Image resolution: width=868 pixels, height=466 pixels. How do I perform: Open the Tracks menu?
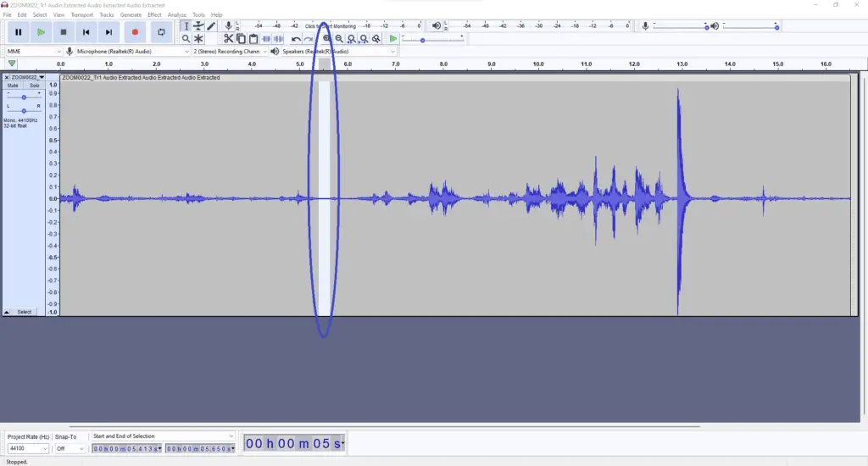(106, 15)
